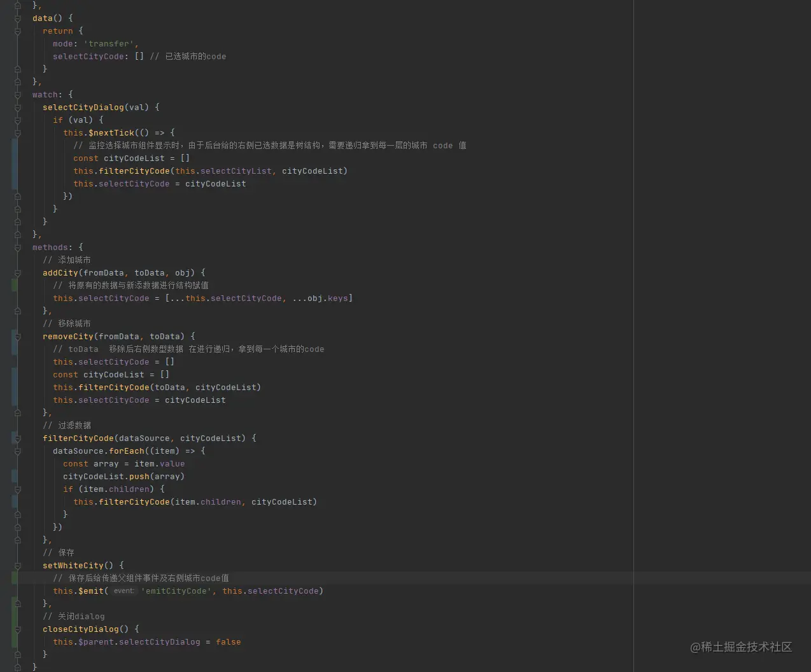This screenshot has height=672, width=811.
Task: Collapse the setWhiteCity method fold marker
Action: click(x=18, y=566)
